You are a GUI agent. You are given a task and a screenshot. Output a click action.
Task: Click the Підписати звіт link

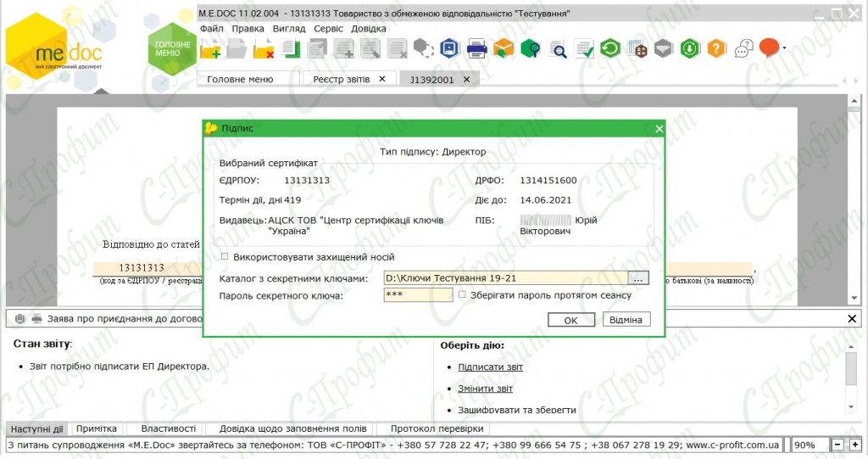pyautogui.click(x=490, y=367)
